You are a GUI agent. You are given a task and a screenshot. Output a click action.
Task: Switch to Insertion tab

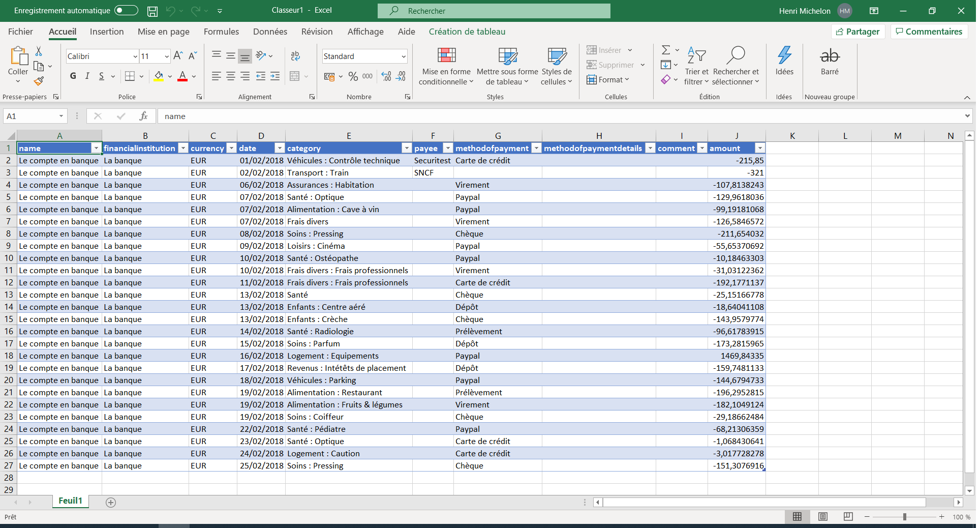click(x=107, y=32)
